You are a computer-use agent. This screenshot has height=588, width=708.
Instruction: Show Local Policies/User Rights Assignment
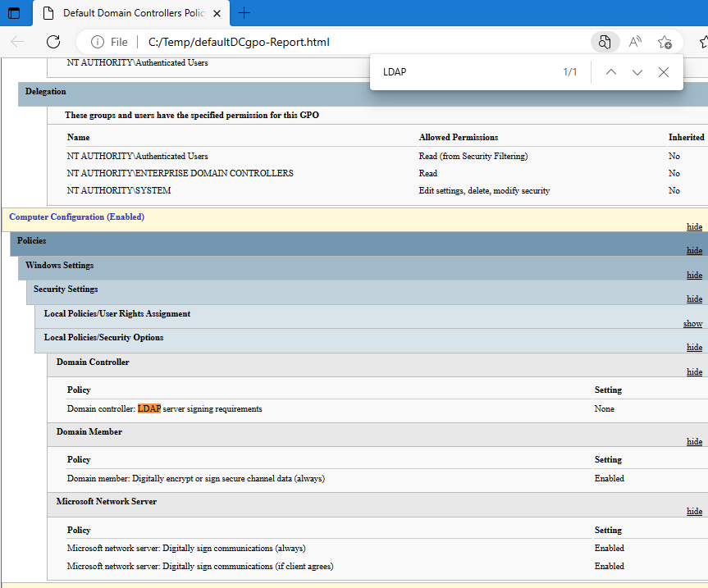692,324
